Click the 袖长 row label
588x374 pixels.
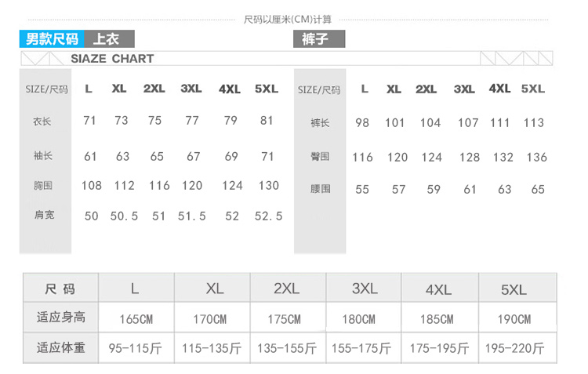pyautogui.click(x=43, y=155)
